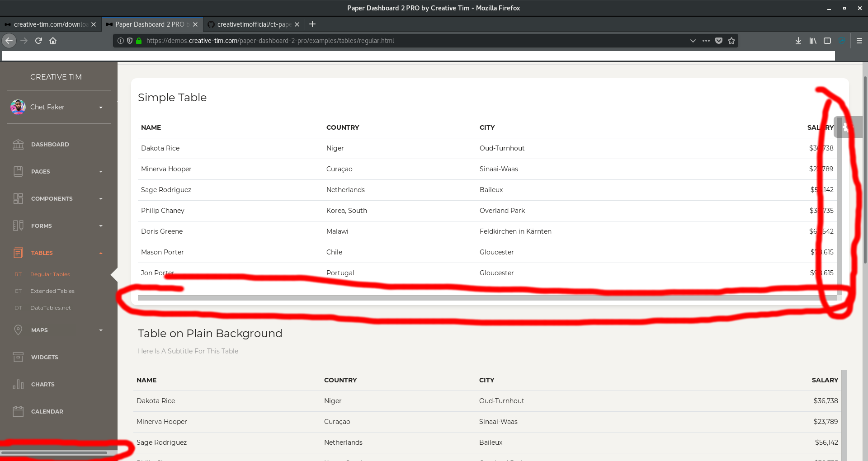Select DataTables.net in the sidebar

click(x=50, y=308)
